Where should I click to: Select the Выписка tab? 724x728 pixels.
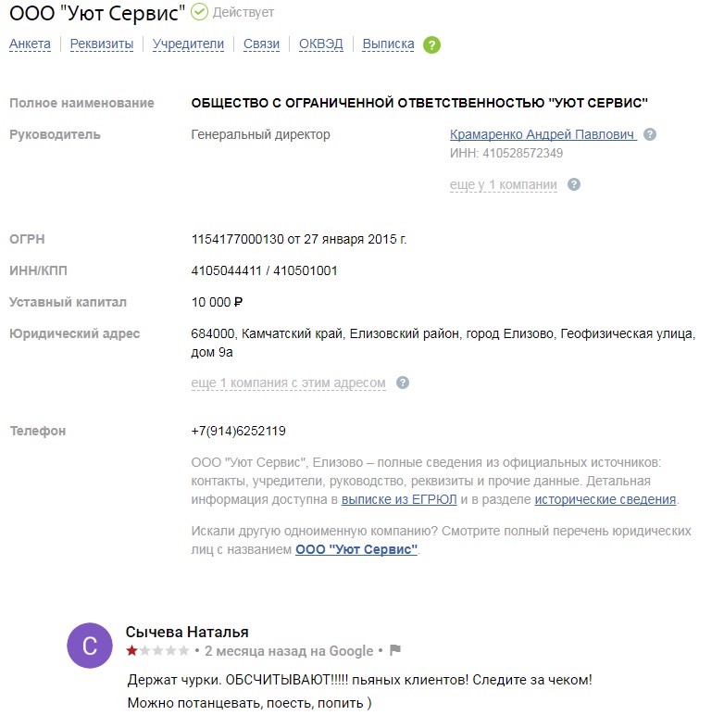[388, 44]
